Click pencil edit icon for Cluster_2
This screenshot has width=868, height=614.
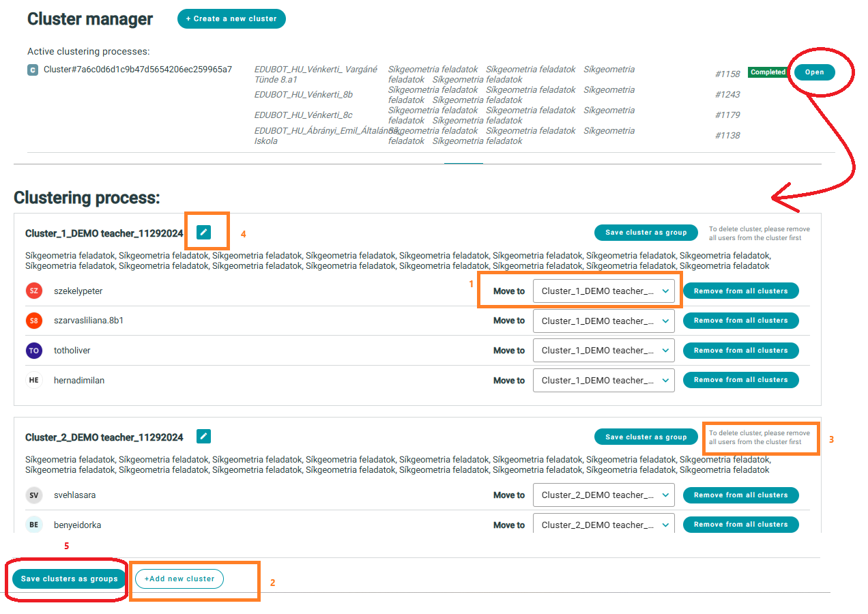[203, 437]
